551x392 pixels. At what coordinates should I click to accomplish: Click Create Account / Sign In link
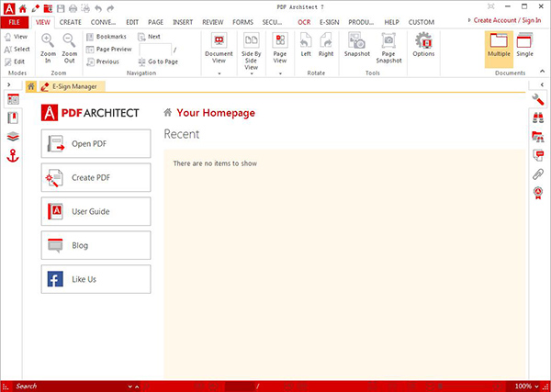tap(508, 19)
